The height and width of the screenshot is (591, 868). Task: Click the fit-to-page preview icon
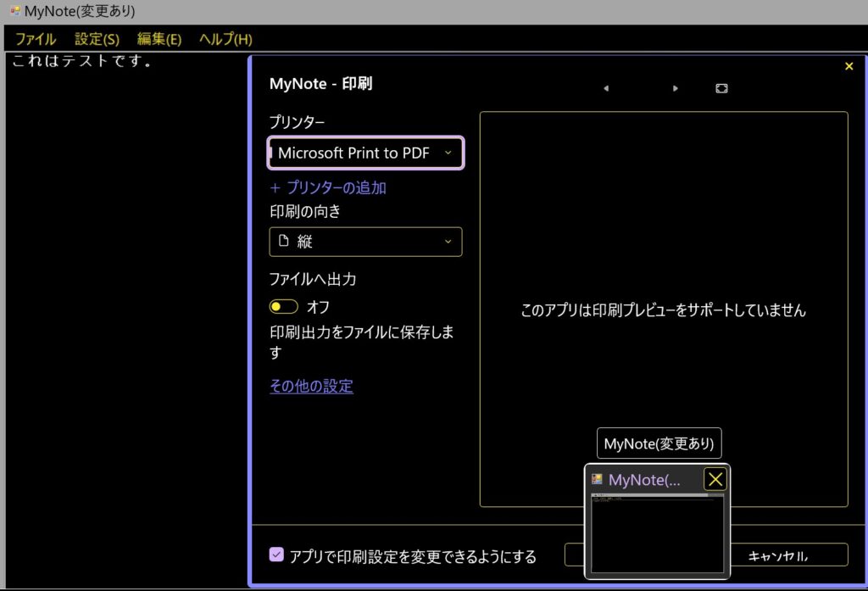click(x=721, y=88)
